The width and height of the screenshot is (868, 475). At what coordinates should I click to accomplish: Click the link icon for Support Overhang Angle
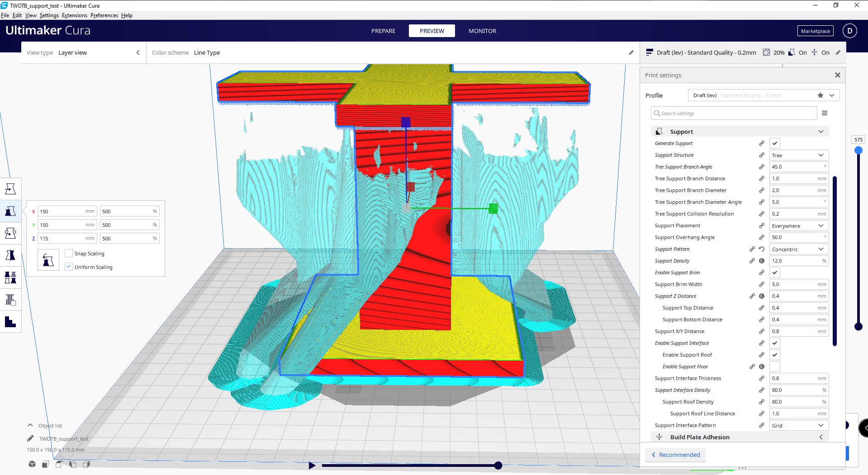[762, 237]
